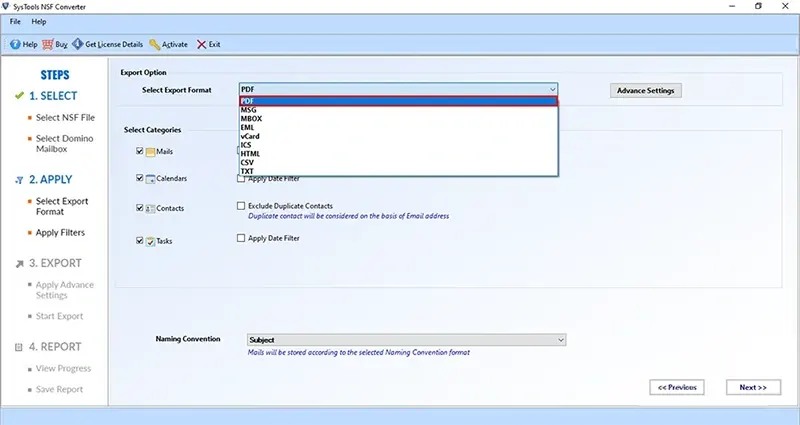Choose HTML from export format list
The image size is (800, 425).
398,154
